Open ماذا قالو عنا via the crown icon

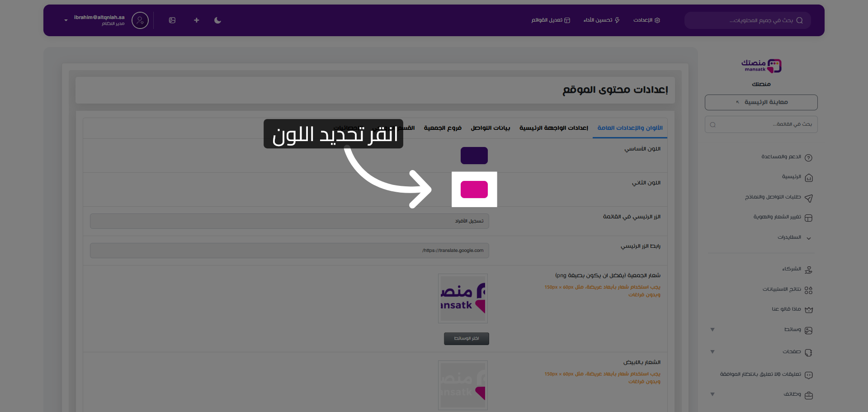coord(809,309)
